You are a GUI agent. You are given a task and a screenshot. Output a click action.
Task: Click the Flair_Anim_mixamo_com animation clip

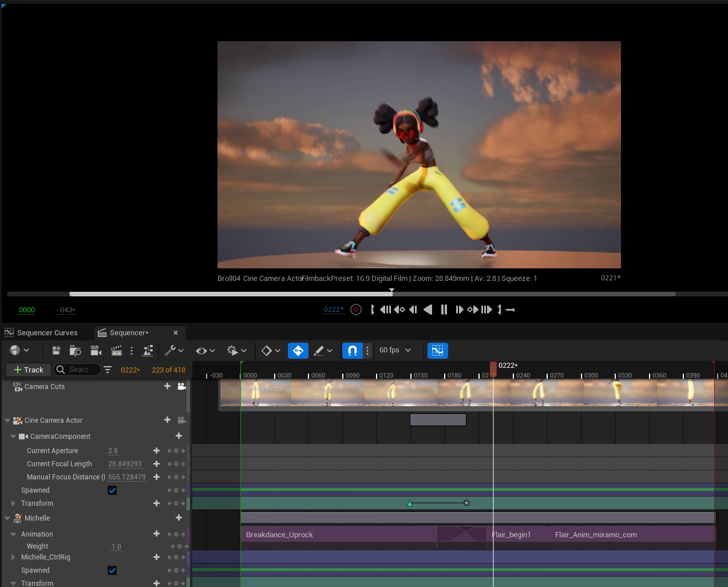click(596, 535)
